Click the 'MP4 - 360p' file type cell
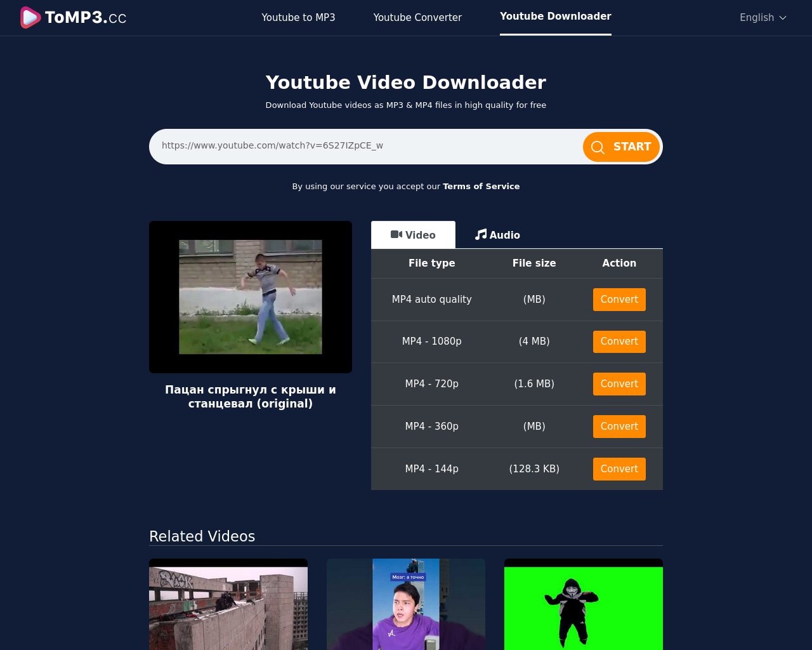This screenshot has width=812, height=650. pyautogui.click(x=432, y=427)
